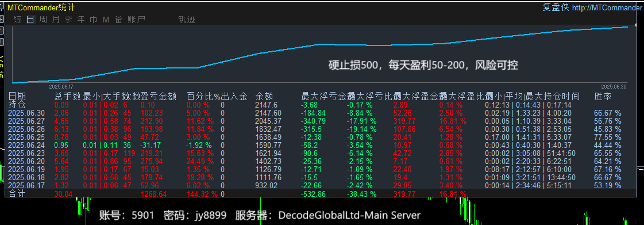Select the 2025.06.26 date row

pos(26,129)
